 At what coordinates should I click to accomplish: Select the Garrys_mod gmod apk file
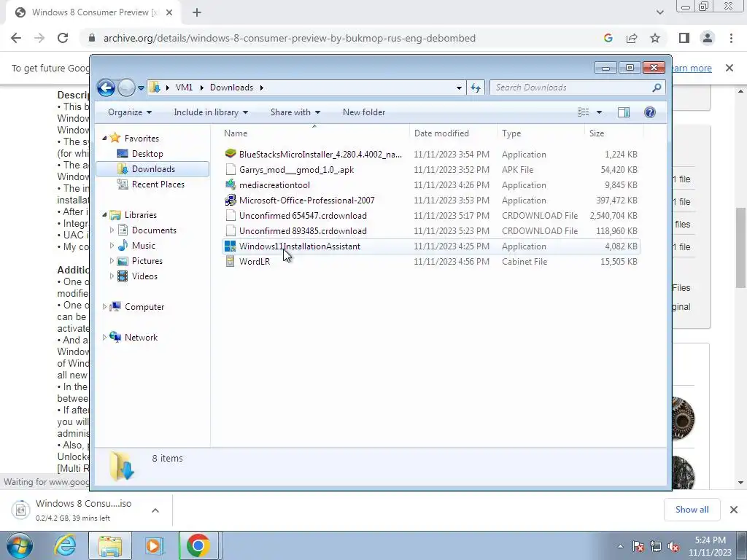[296, 169]
